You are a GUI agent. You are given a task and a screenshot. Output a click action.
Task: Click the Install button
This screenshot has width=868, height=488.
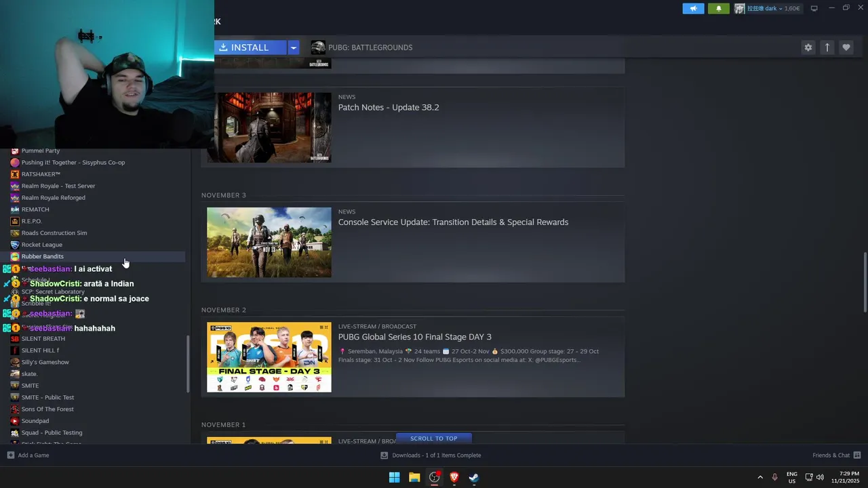[250, 47]
